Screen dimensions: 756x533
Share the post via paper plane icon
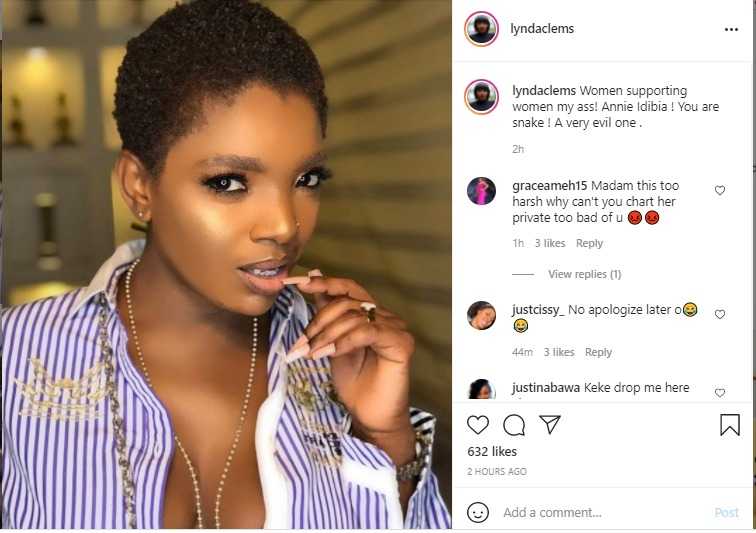(550, 424)
